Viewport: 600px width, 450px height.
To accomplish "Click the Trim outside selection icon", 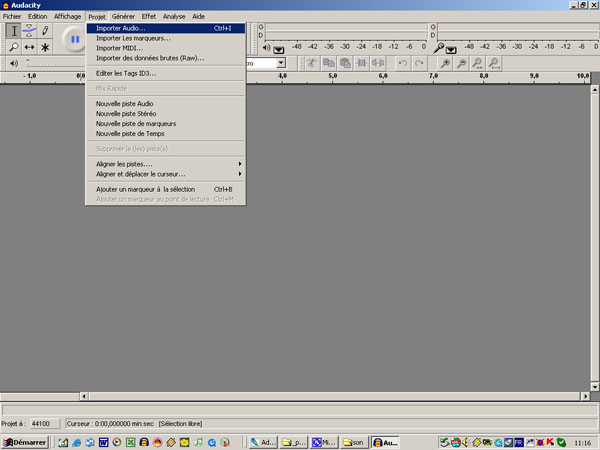I will tap(361, 63).
